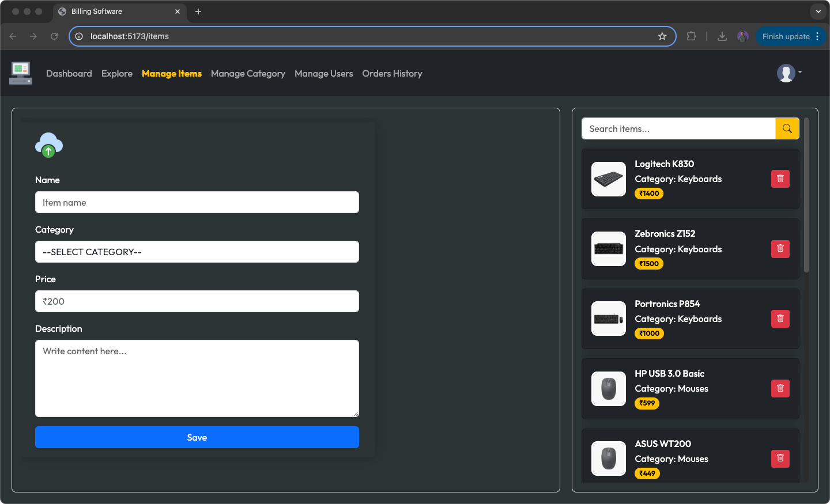Click the ₹449 price badge

pos(647,473)
